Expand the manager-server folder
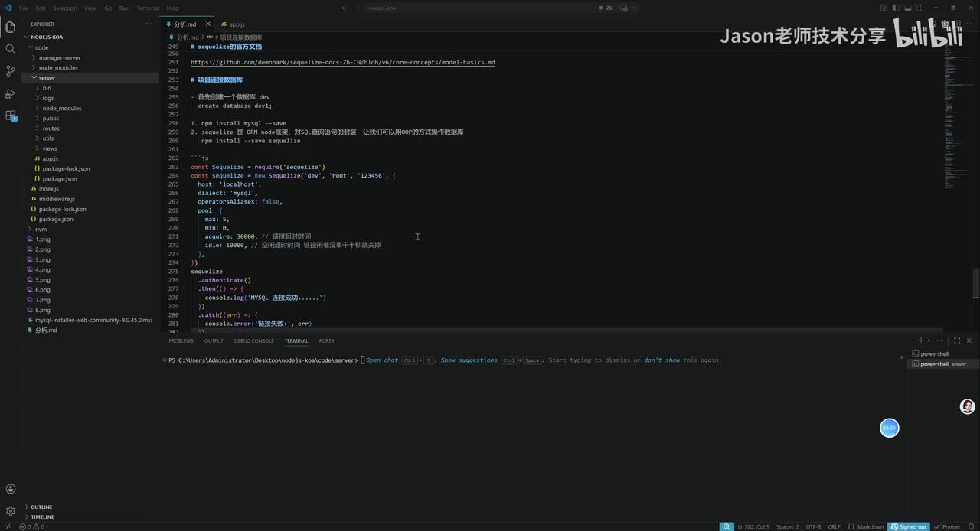This screenshot has height=531, width=980. point(90,57)
